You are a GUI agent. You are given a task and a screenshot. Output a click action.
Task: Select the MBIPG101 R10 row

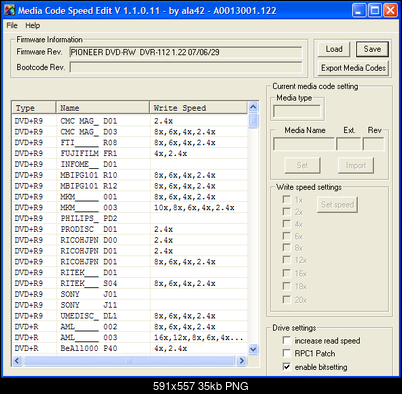(x=130, y=175)
